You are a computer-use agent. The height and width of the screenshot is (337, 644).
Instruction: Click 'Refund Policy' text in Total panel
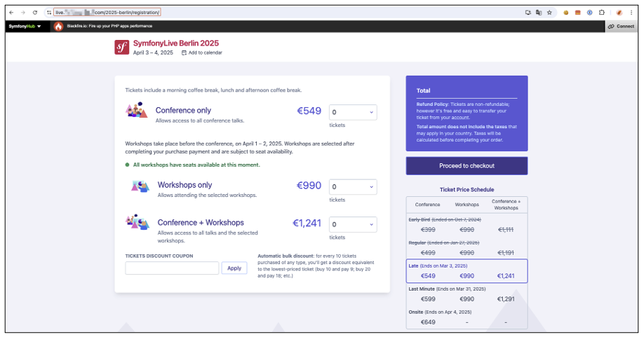(432, 104)
